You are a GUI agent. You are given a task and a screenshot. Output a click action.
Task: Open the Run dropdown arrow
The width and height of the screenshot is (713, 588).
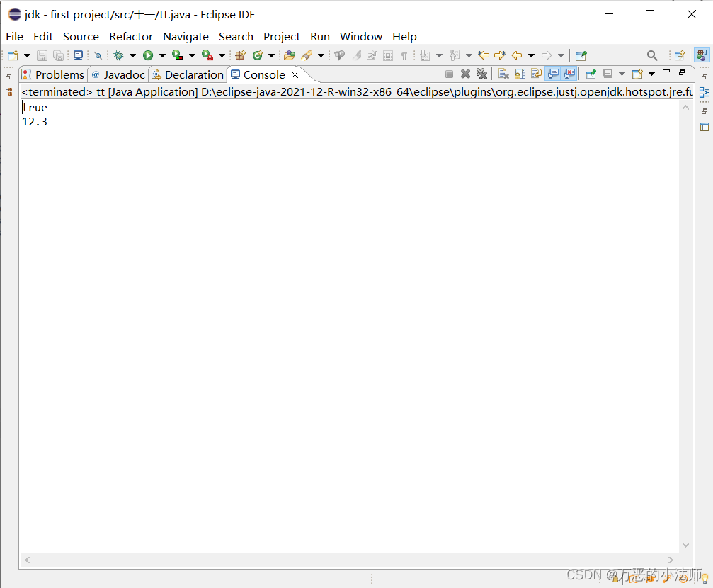162,55
